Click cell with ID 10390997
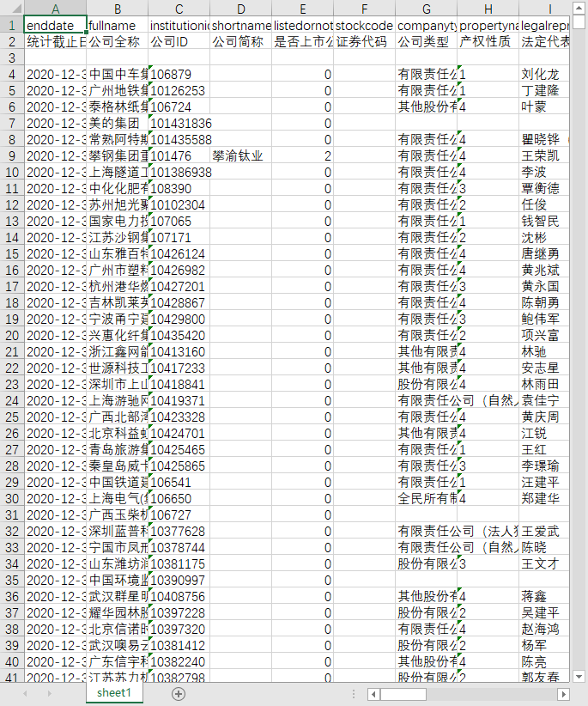 (179, 580)
